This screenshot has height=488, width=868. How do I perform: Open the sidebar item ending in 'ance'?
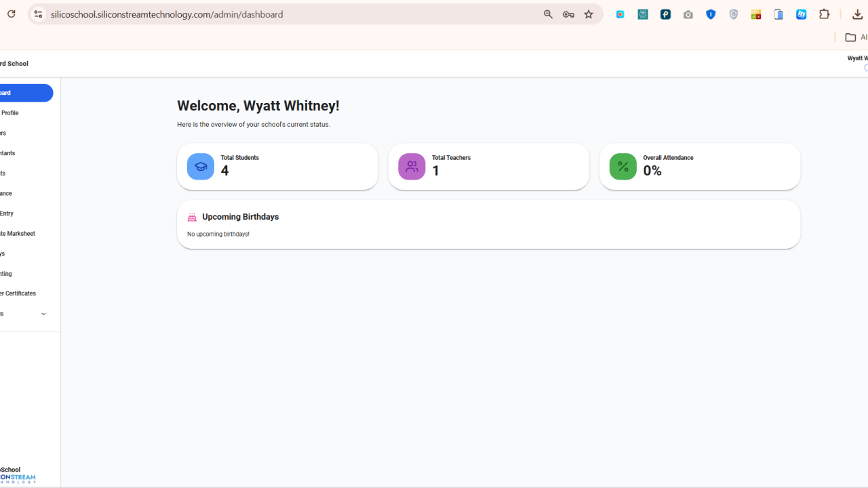click(26, 193)
